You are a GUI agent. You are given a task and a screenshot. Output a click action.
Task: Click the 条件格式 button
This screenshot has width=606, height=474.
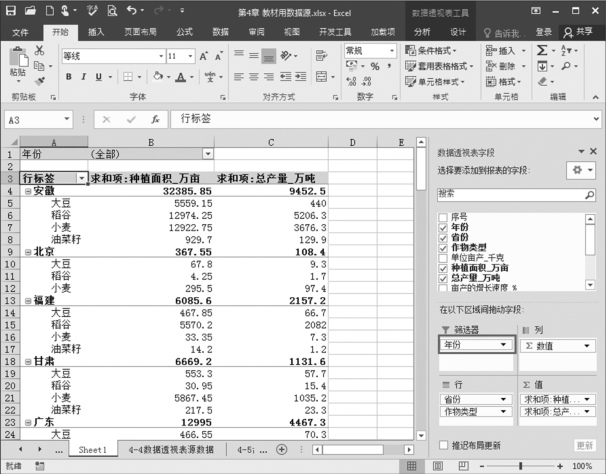tap(431, 51)
